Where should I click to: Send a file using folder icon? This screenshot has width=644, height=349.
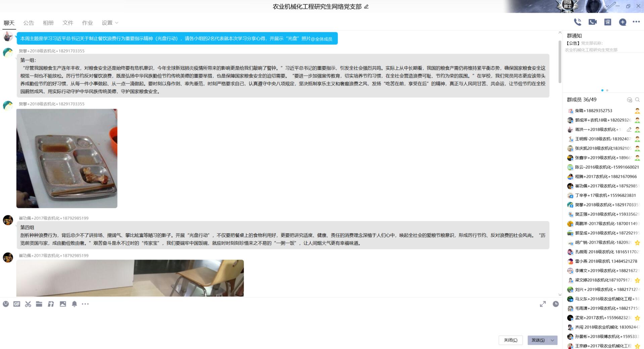click(x=39, y=304)
